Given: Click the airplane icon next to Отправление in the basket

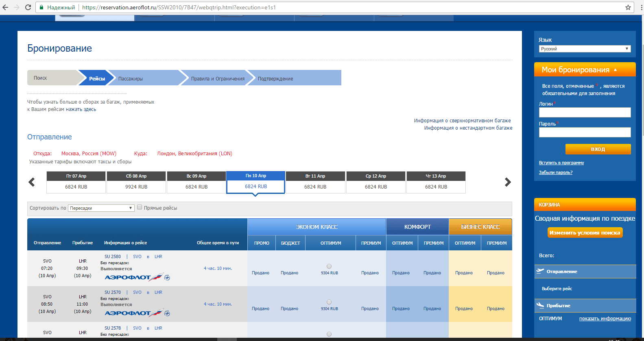Looking at the screenshot, I should 540,271.
